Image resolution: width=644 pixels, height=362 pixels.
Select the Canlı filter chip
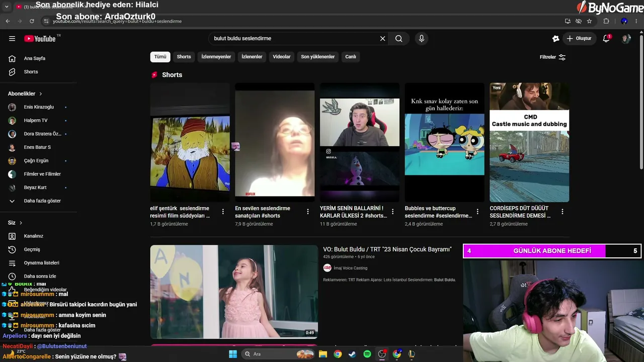(x=351, y=57)
